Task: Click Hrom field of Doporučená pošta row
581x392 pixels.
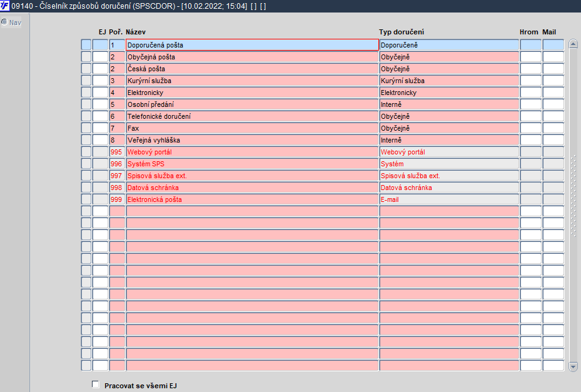Action: point(530,45)
